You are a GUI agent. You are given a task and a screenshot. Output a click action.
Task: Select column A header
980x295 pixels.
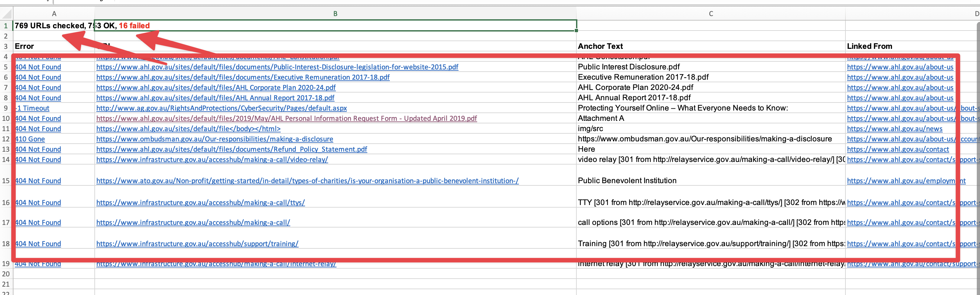pyautogui.click(x=54, y=14)
